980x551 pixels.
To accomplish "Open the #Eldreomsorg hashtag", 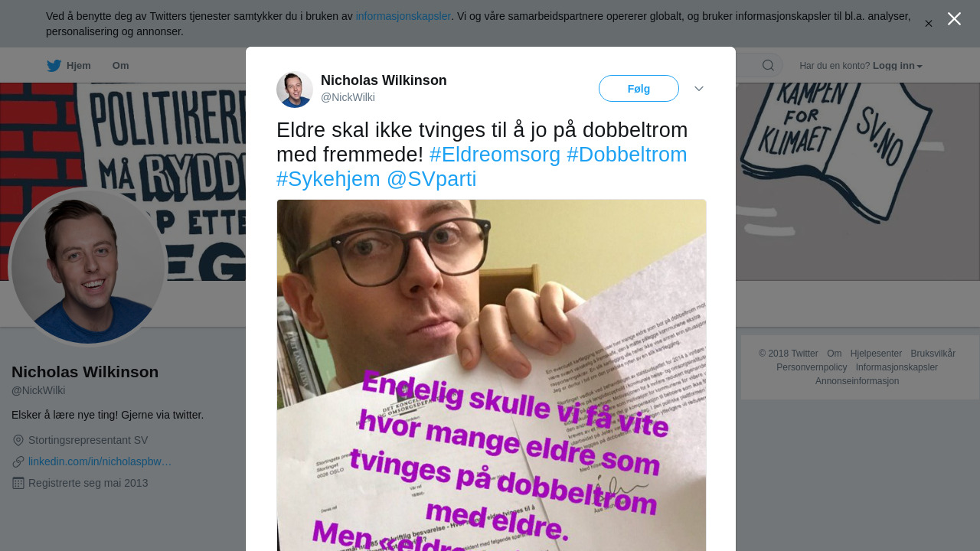I will (495, 155).
